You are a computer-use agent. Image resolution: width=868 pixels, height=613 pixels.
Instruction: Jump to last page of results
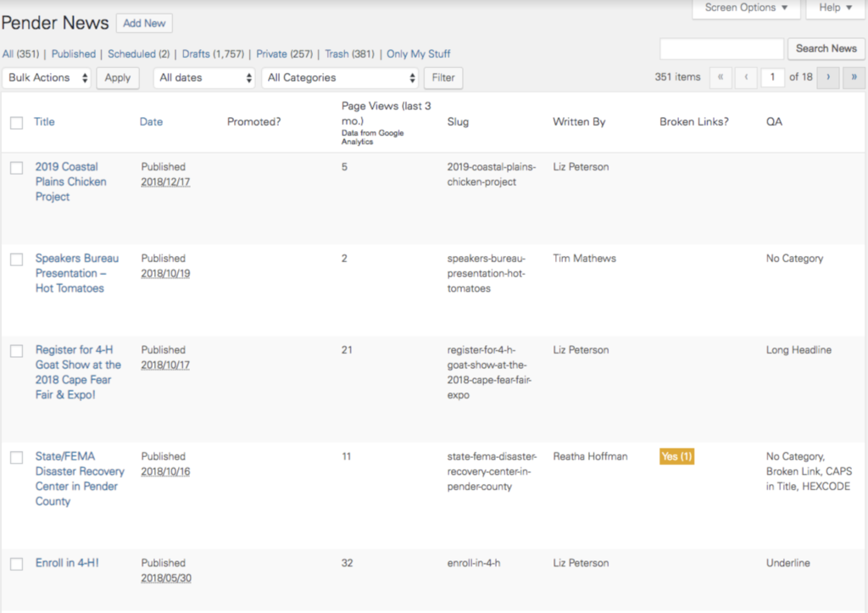[854, 77]
